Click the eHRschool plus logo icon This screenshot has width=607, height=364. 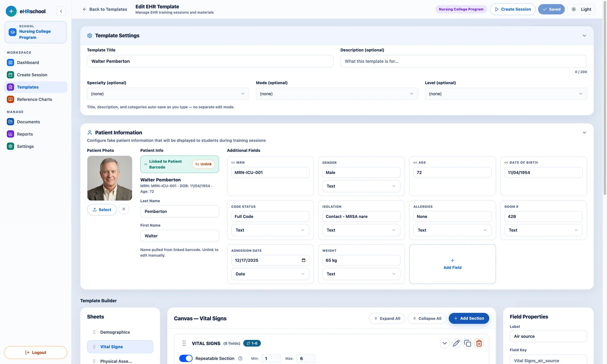[11, 11]
